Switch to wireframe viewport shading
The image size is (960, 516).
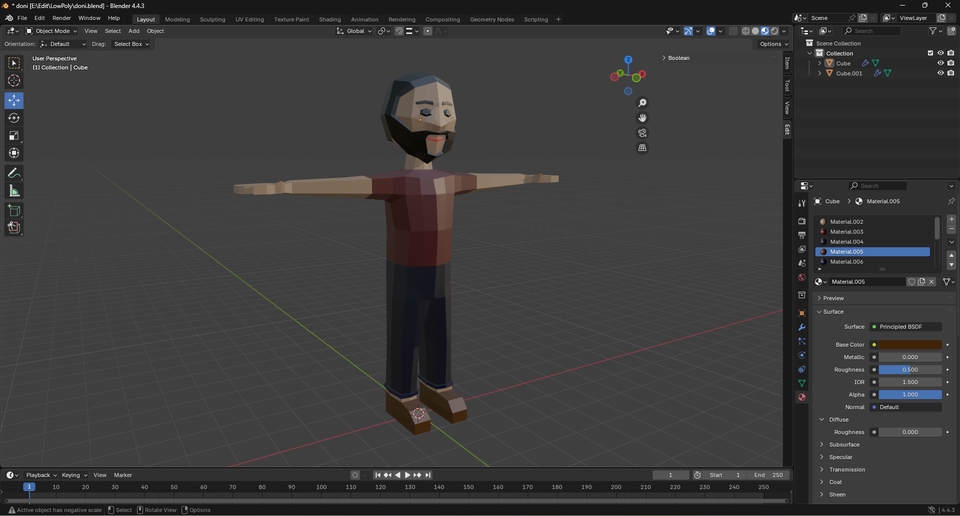[x=746, y=31]
